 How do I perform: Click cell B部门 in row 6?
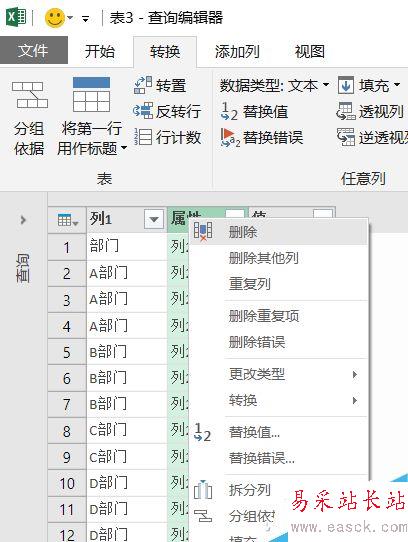tap(127, 378)
